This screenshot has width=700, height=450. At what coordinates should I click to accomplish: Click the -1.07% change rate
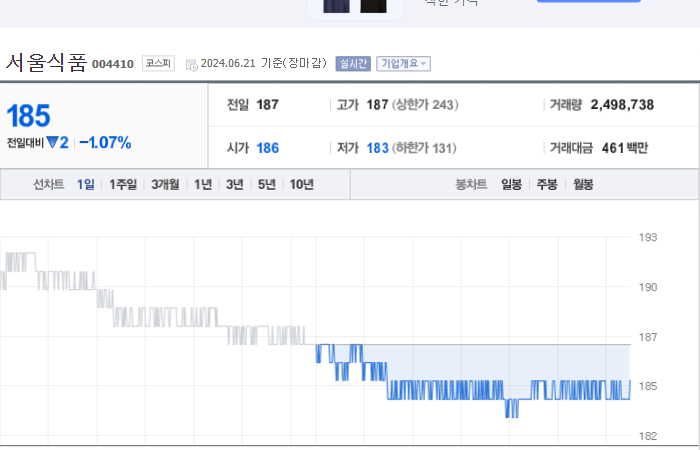coord(105,143)
